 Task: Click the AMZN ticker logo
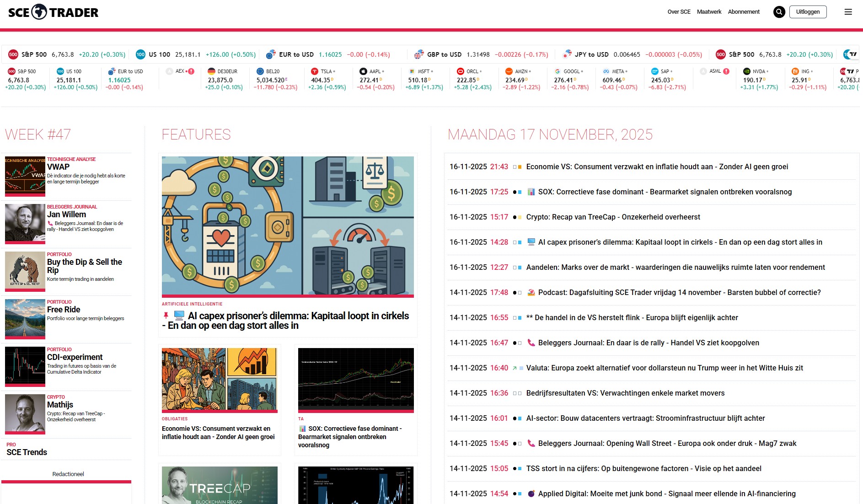coord(509,71)
